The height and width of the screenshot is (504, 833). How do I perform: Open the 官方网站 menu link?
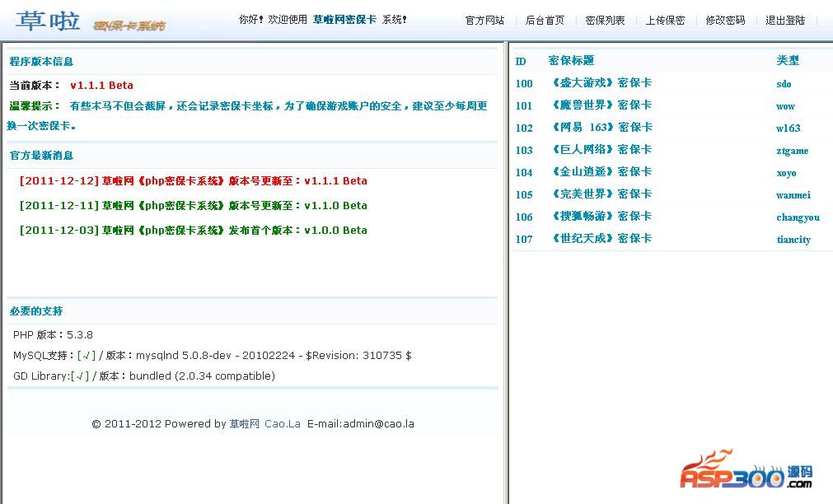click(484, 21)
